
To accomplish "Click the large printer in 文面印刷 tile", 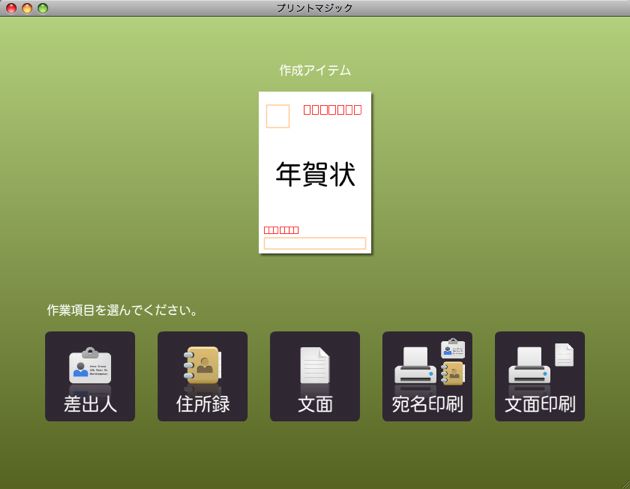I will coord(527,370).
